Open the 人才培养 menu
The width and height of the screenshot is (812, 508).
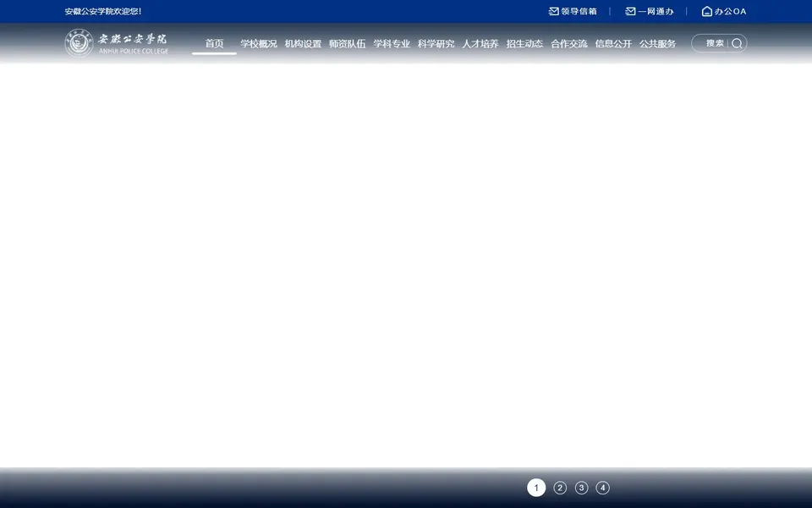pyautogui.click(x=480, y=43)
